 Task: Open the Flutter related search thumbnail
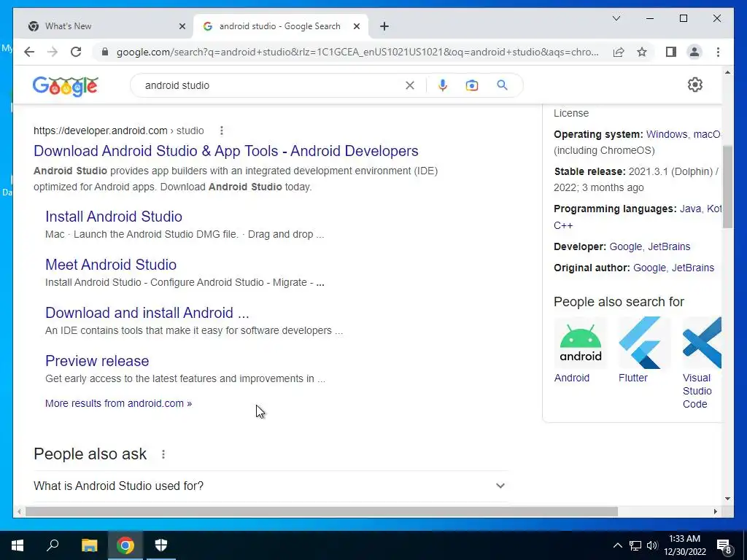[645, 343]
